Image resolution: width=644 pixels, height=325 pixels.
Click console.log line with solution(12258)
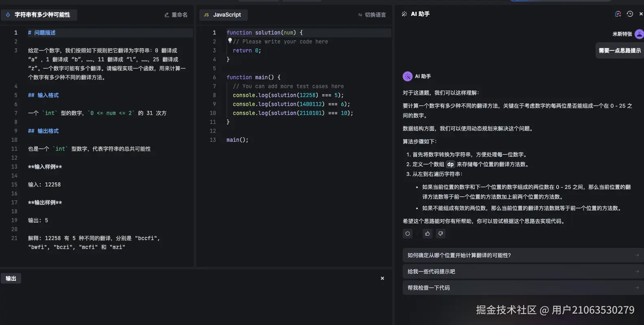[288, 95]
